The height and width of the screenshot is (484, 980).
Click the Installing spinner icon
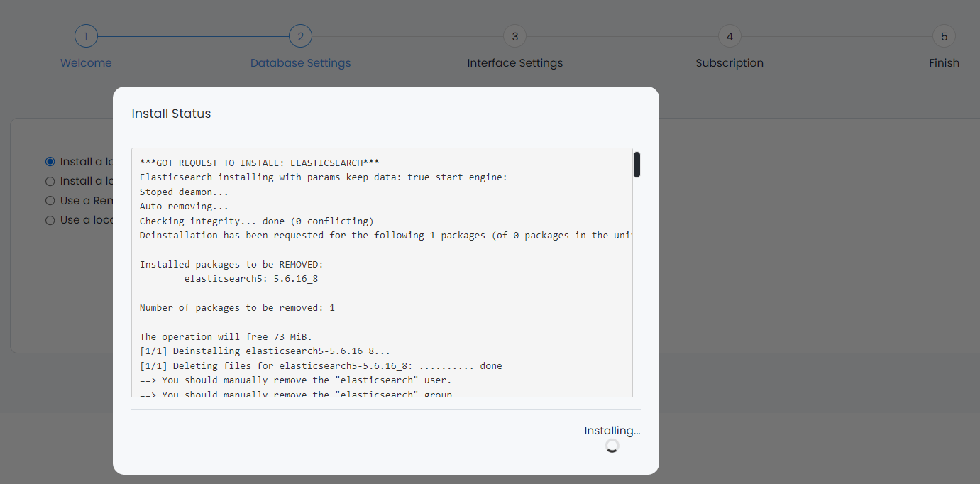(612, 445)
